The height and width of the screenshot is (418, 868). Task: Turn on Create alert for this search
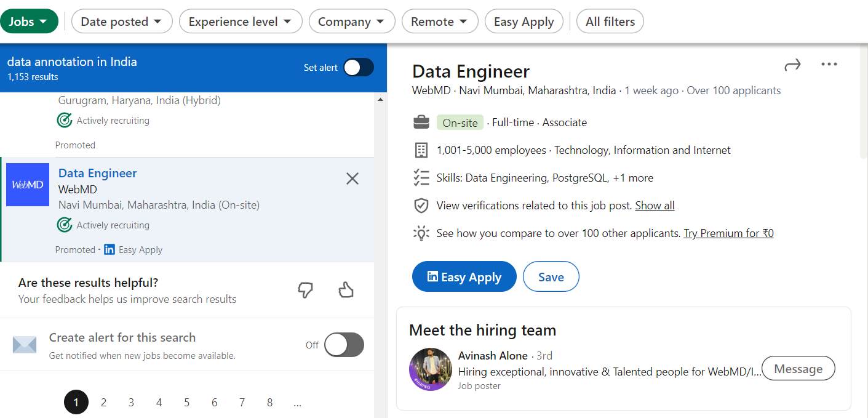coord(344,345)
